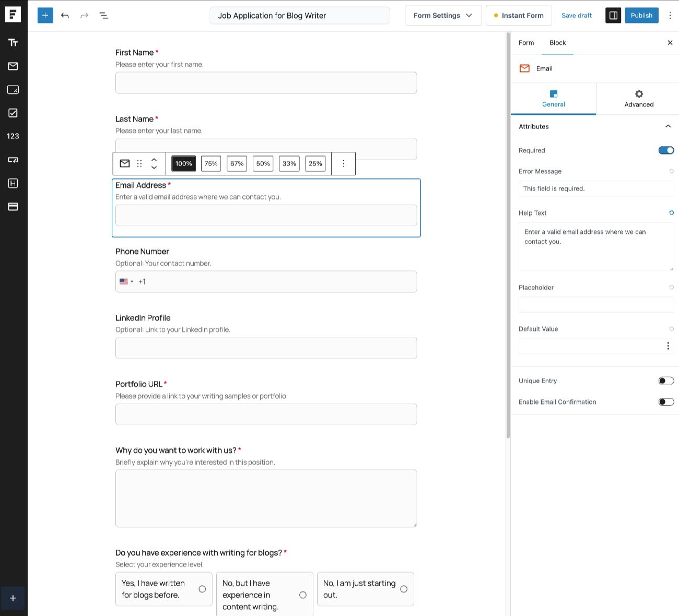679x616 pixels.
Task: Click the form title input field
Action: [x=300, y=15]
